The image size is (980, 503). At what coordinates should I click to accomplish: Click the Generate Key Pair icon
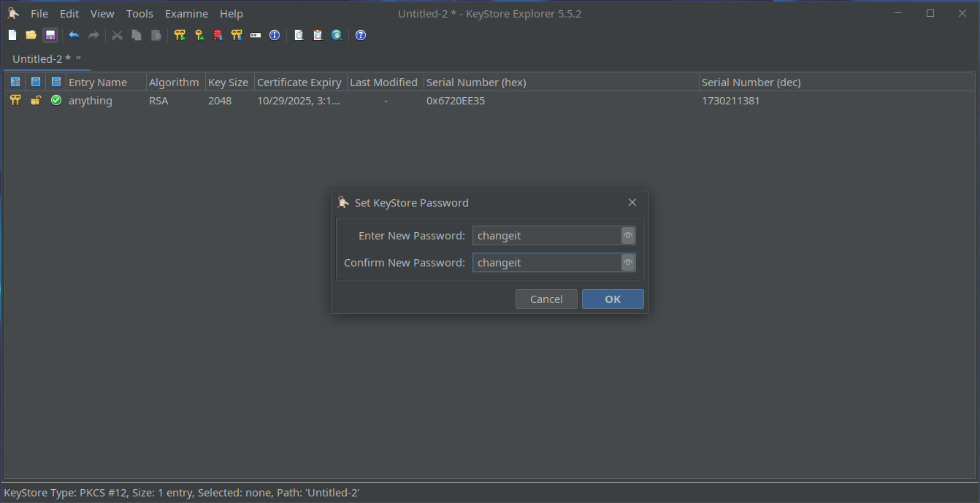[x=180, y=35]
